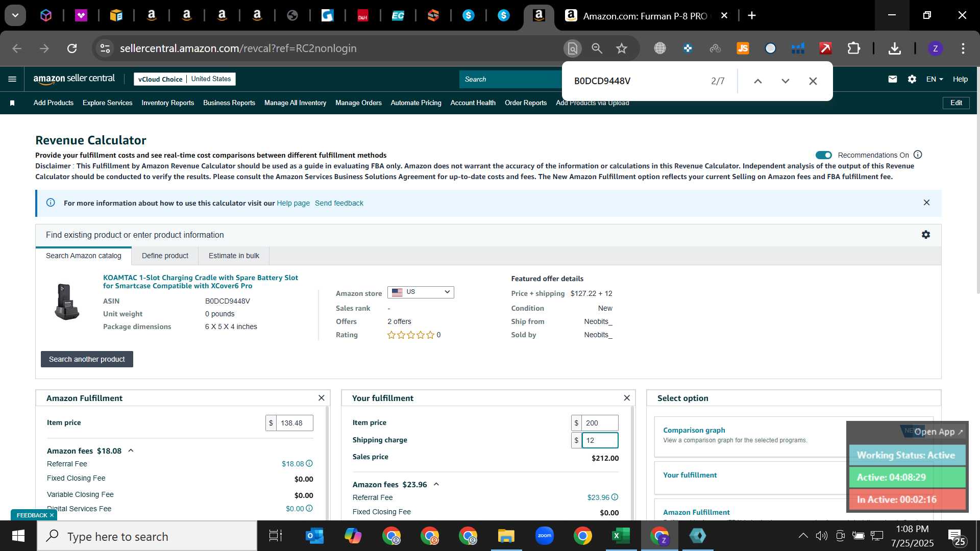Open Automate Pricing menu item

coord(416,103)
